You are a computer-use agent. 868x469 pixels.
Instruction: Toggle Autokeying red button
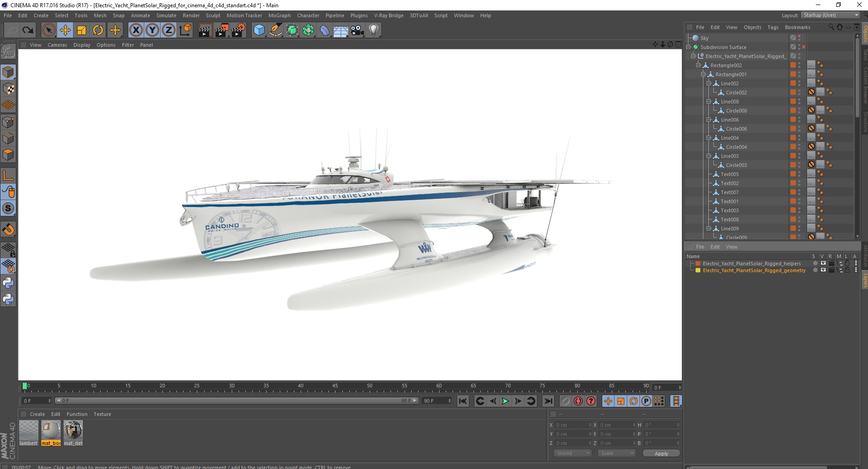(x=578, y=401)
